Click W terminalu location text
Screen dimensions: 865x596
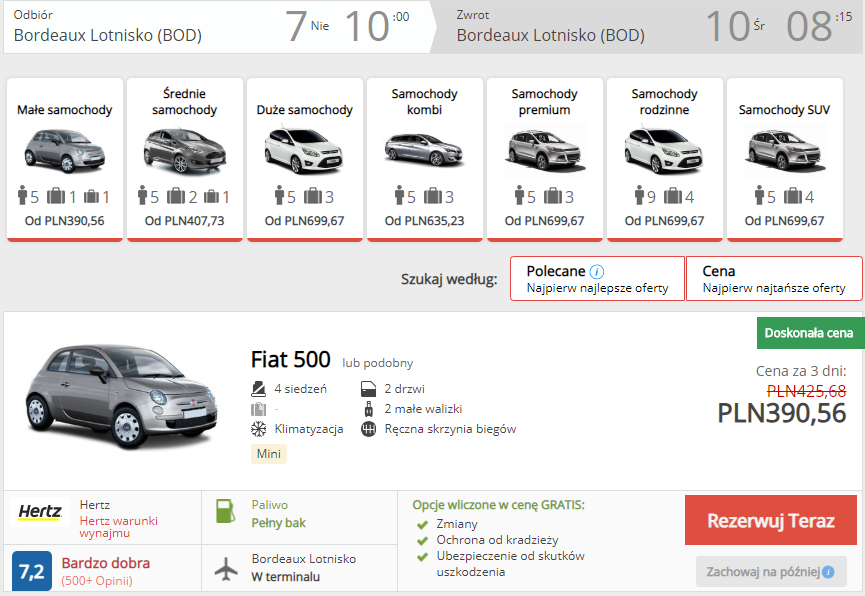(x=286, y=577)
